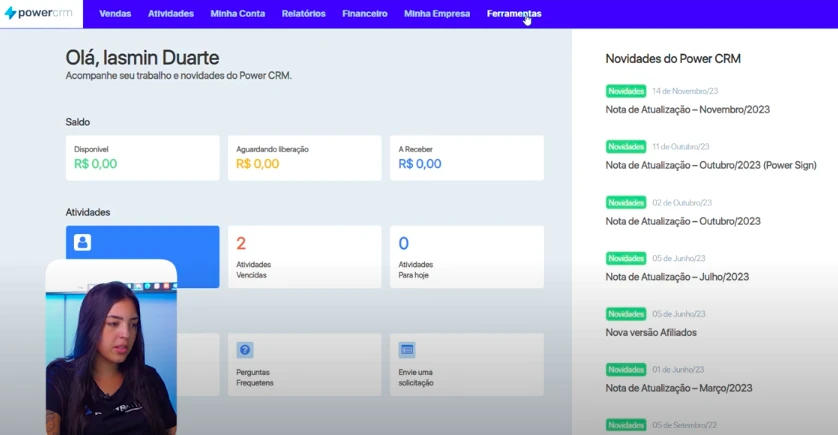Click the user icon in blue activity card
Image resolution: width=838 pixels, height=435 pixels.
click(82, 243)
